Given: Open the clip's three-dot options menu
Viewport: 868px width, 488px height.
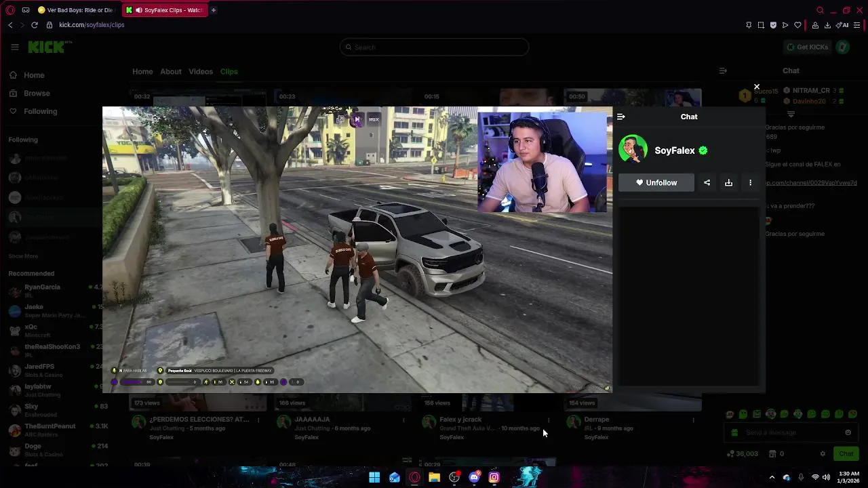Looking at the screenshot, I should click(x=750, y=182).
